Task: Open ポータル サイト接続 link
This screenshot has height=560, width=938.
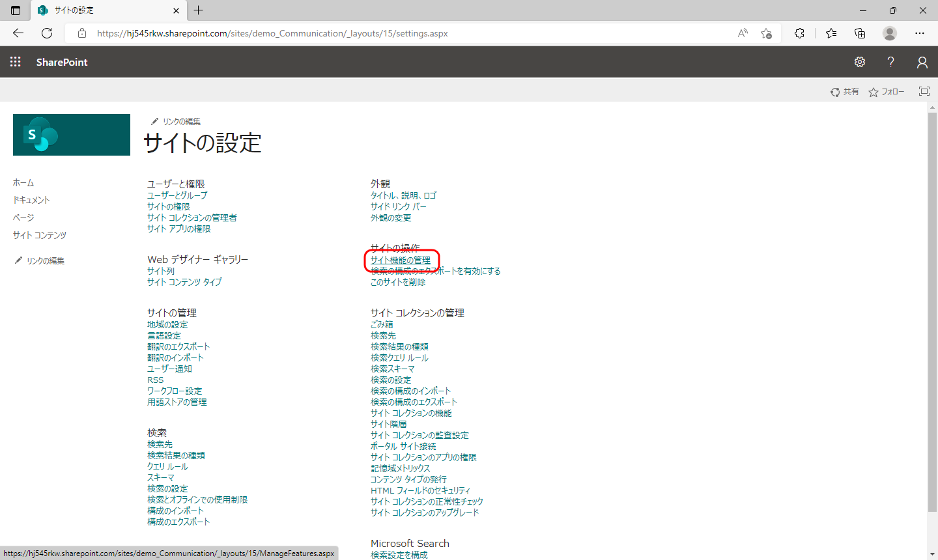Action: (403, 446)
